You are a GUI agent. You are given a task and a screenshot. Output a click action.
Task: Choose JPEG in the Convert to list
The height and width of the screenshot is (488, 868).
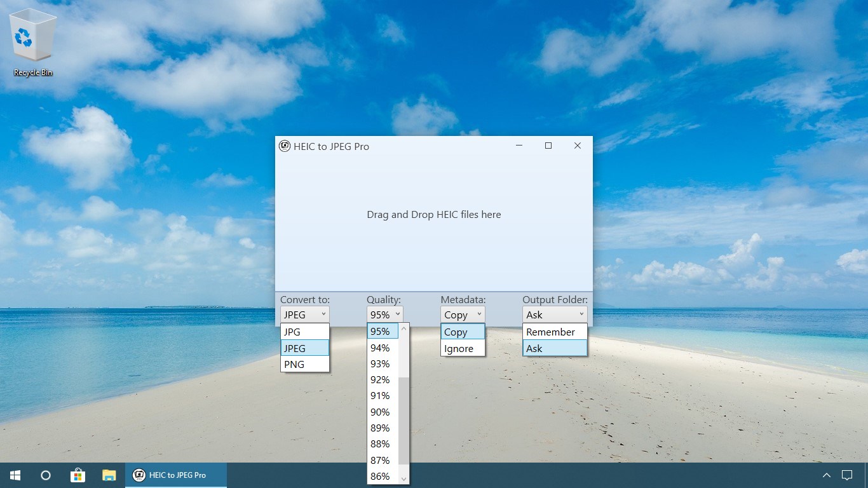point(305,348)
